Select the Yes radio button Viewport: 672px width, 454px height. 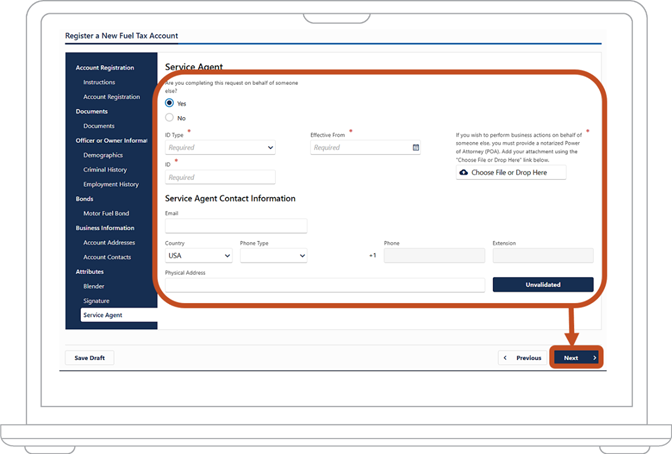[x=169, y=103]
